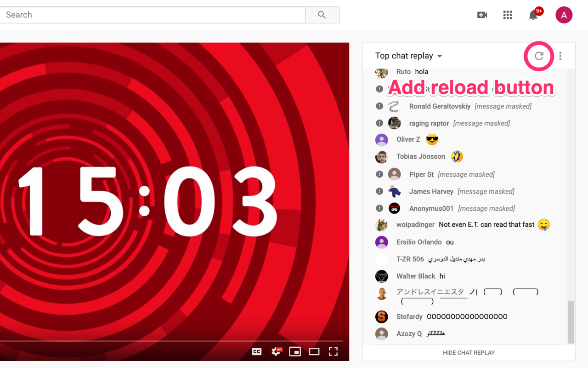Click raging raptor's avatar

pyautogui.click(x=394, y=123)
